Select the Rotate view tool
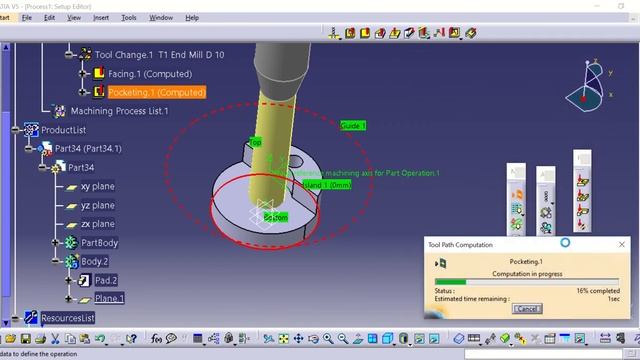This screenshot has width=640, height=360. tap(313, 338)
